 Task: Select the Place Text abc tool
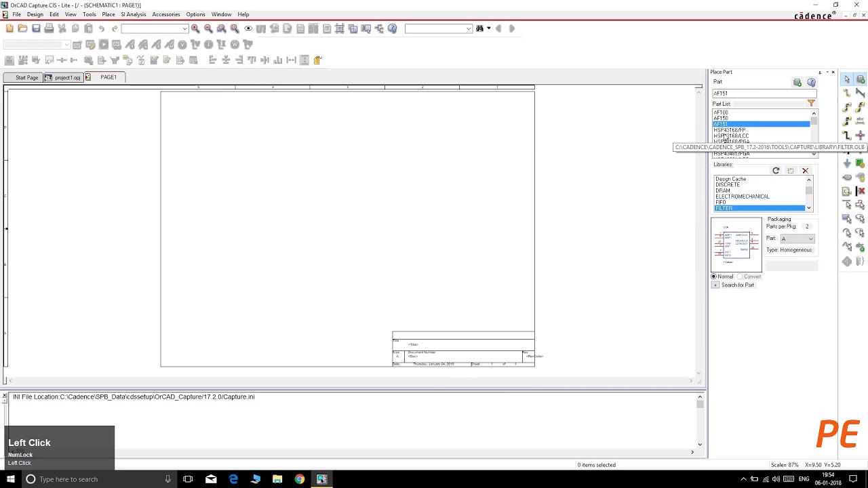860,247
